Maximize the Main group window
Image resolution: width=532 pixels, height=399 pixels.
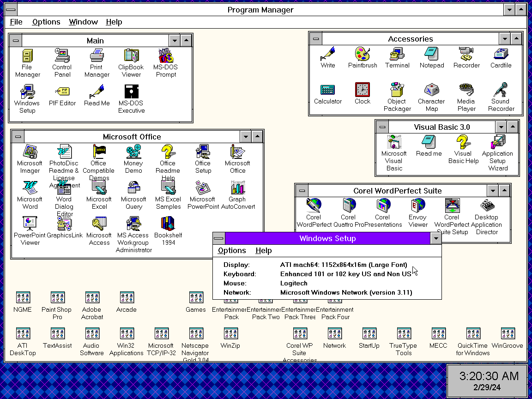point(186,41)
